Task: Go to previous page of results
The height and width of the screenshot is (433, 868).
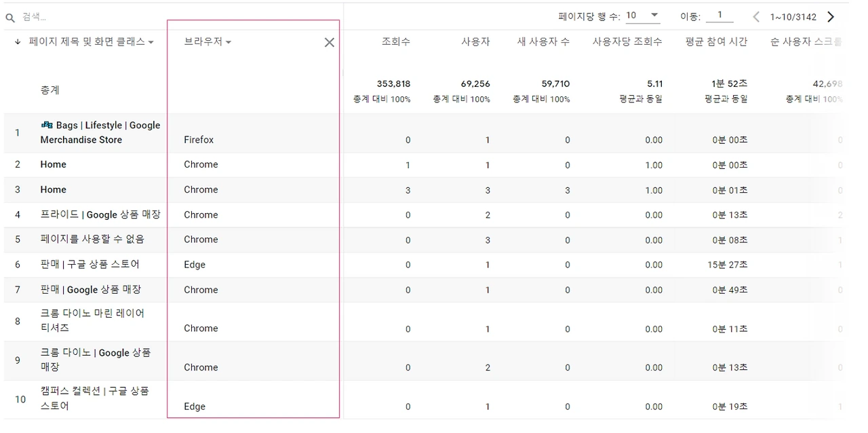Action: 757,17
